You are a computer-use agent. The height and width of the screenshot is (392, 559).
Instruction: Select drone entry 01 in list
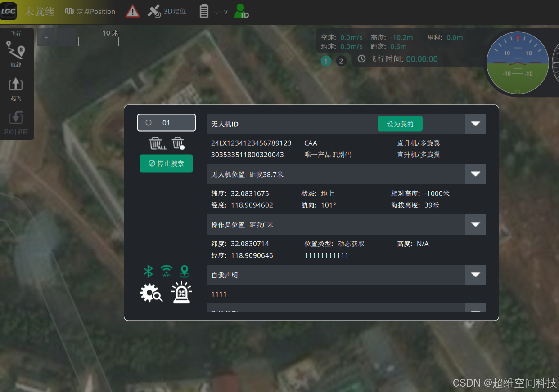167,123
